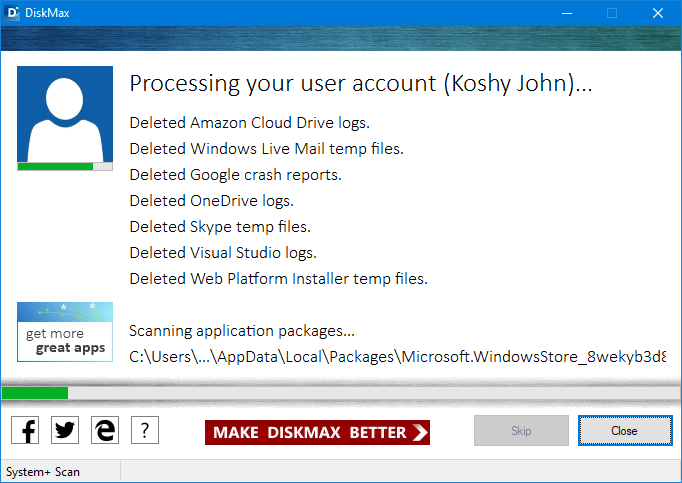The width and height of the screenshot is (682, 483).
Task: Close DiskMax with the title bar X
Action: 658,13
